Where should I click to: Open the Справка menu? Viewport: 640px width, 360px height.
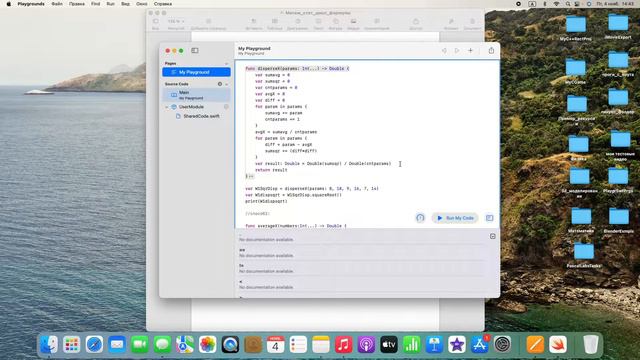click(163, 4)
